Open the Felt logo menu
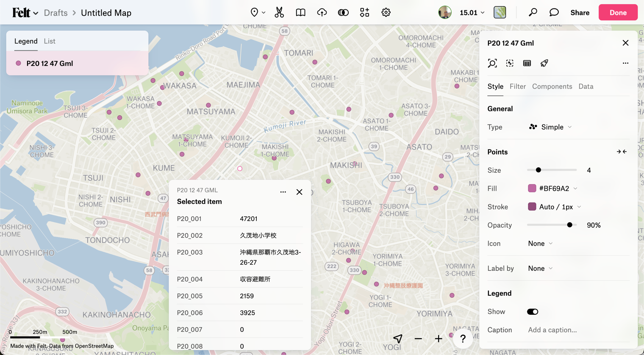 (25, 13)
